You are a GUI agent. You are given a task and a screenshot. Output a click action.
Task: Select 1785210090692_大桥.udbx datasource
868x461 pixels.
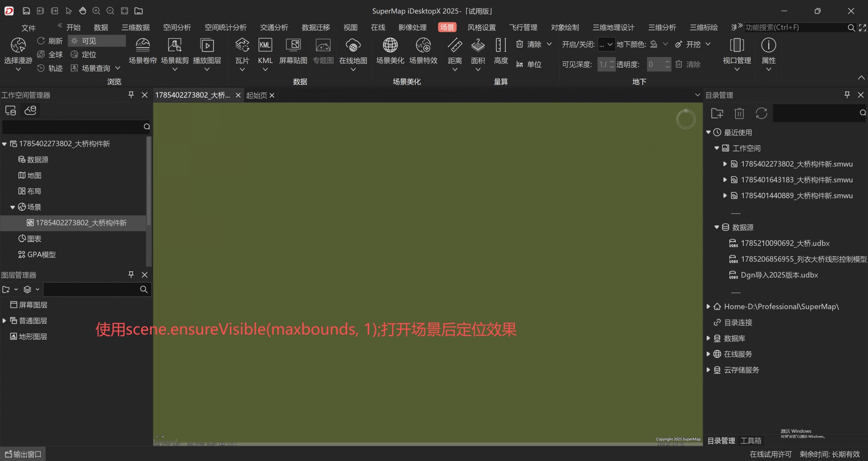tap(779, 243)
